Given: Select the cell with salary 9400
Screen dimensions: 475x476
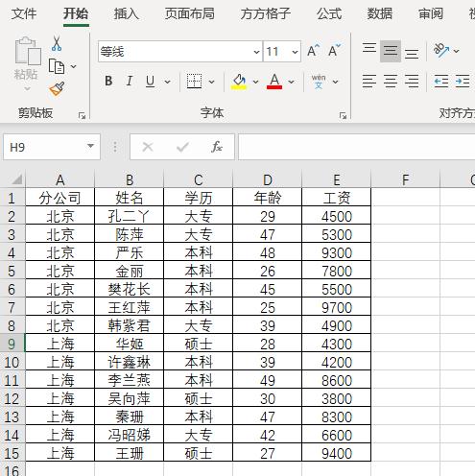Looking at the screenshot, I should pyautogui.click(x=337, y=453).
